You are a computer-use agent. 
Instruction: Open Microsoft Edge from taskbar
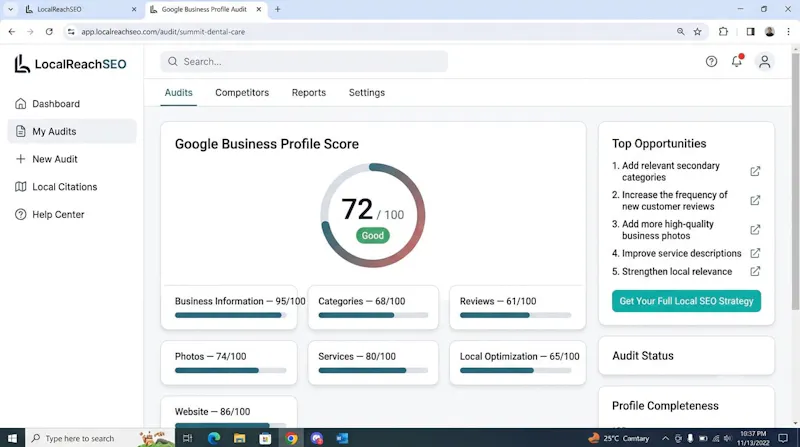point(214,438)
